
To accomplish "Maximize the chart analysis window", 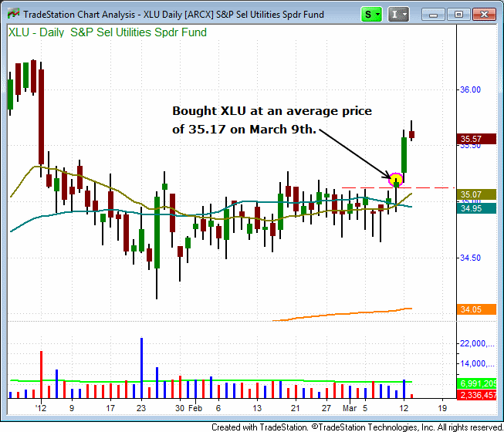I will pos(458,15).
